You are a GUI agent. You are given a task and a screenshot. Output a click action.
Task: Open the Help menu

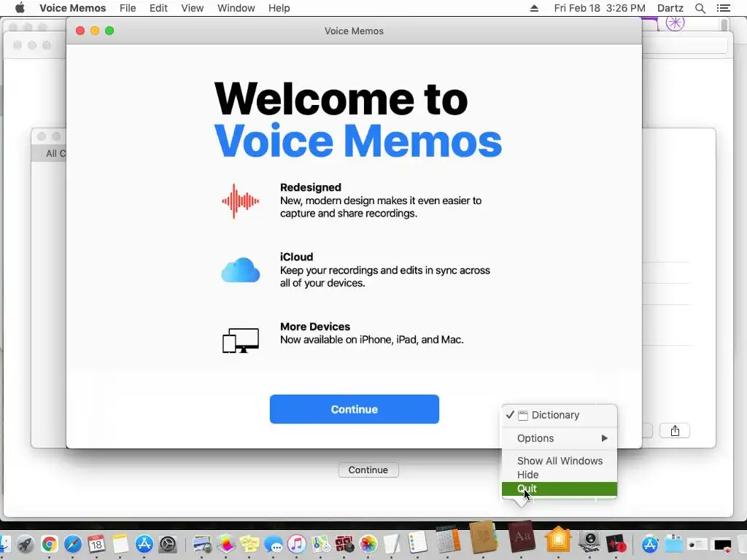tap(279, 8)
